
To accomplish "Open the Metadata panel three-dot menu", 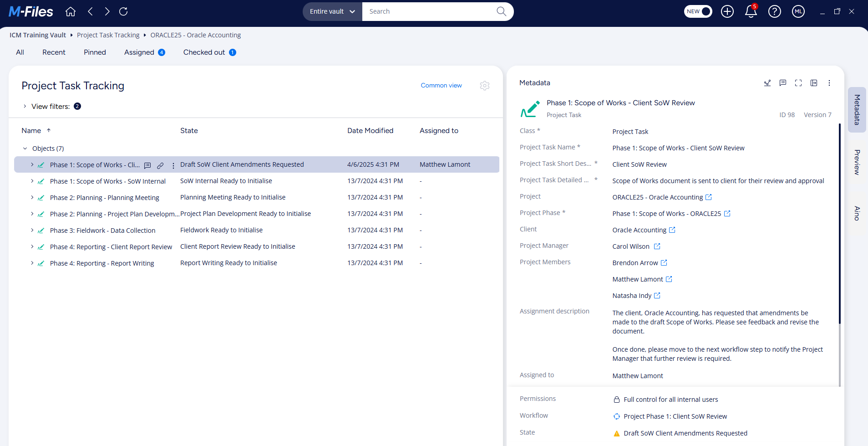I will [829, 83].
